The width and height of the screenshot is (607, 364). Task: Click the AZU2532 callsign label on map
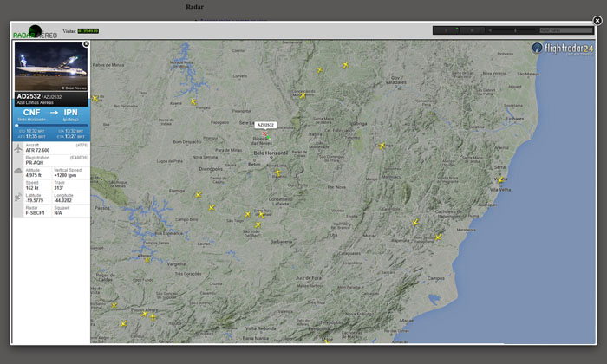pyautogui.click(x=265, y=125)
